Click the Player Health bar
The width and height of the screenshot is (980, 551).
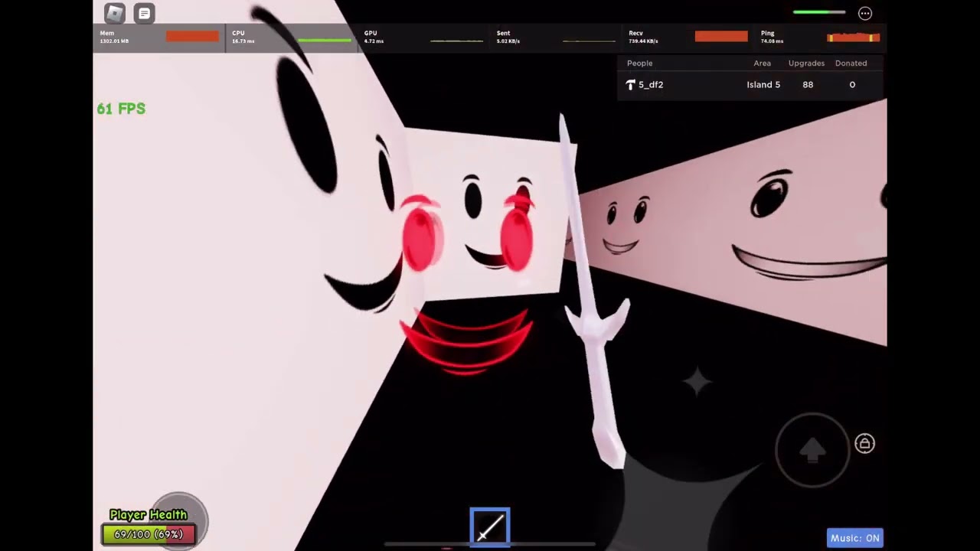[149, 534]
